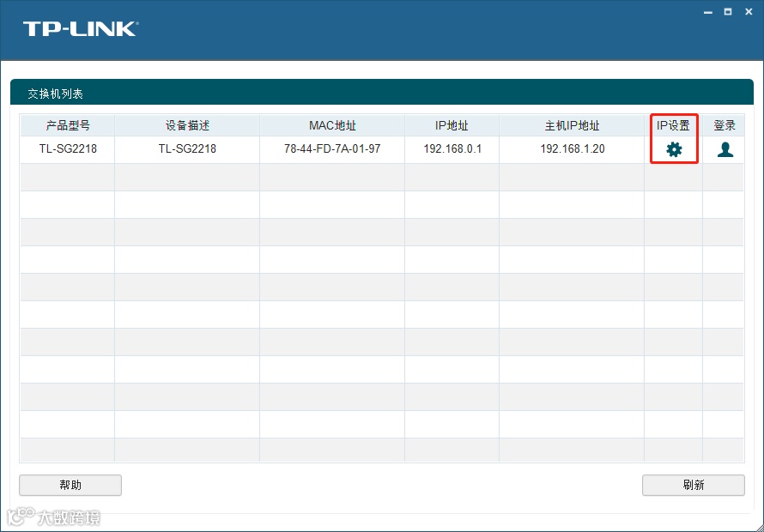The image size is (764, 532).
Task: Open IP settings gear for TL-SG2218
Action: coord(674,149)
